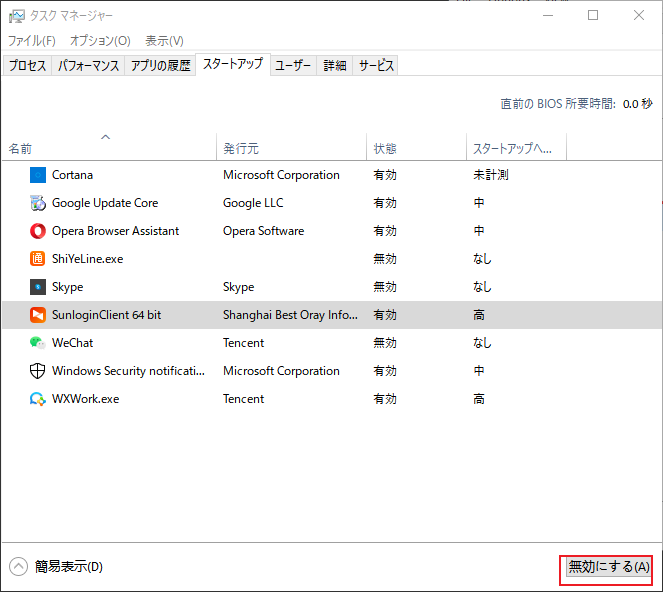The height and width of the screenshot is (592, 663).
Task: Click the 無効にする(A) button
Action: point(608,567)
